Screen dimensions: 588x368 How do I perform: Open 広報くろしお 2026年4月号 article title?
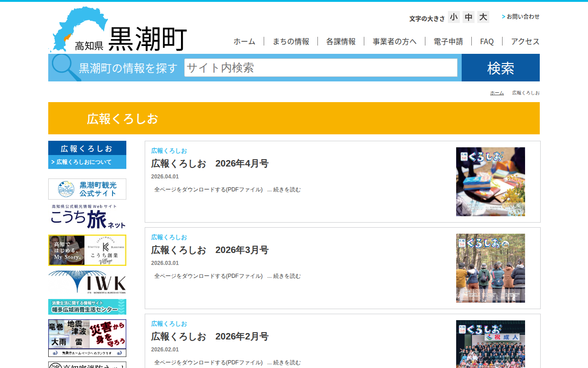tap(210, 164)
